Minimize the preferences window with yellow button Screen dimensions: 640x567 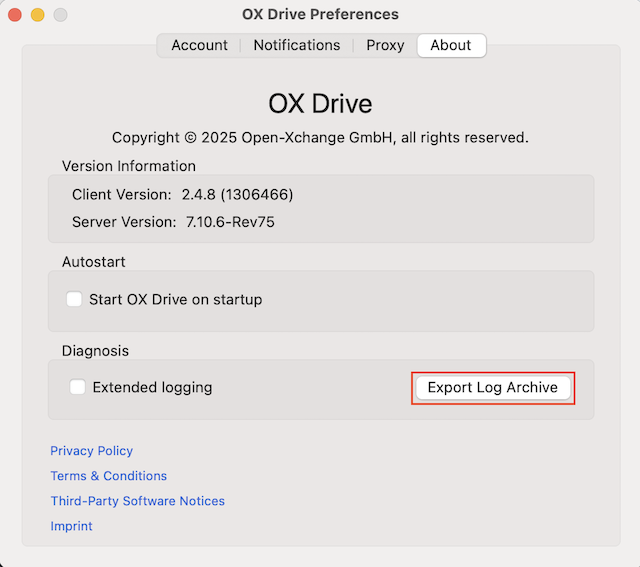(x=38, y=15)
